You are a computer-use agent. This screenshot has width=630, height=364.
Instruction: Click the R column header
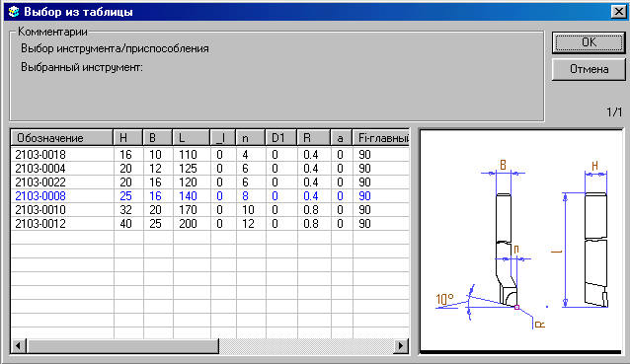tap(314, 138)
